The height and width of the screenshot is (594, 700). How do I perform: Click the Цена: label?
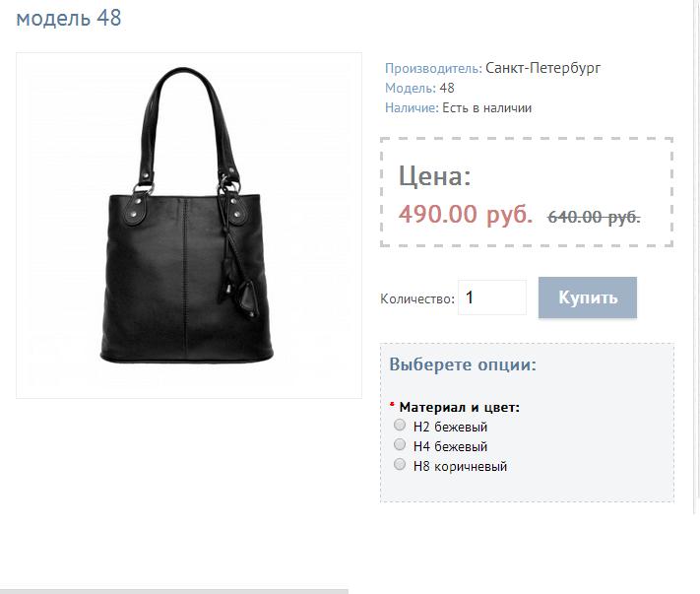[x=435, y=176]
